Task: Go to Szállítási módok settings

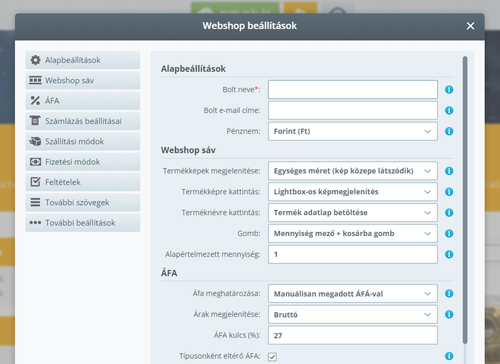Action: [83, 141]
